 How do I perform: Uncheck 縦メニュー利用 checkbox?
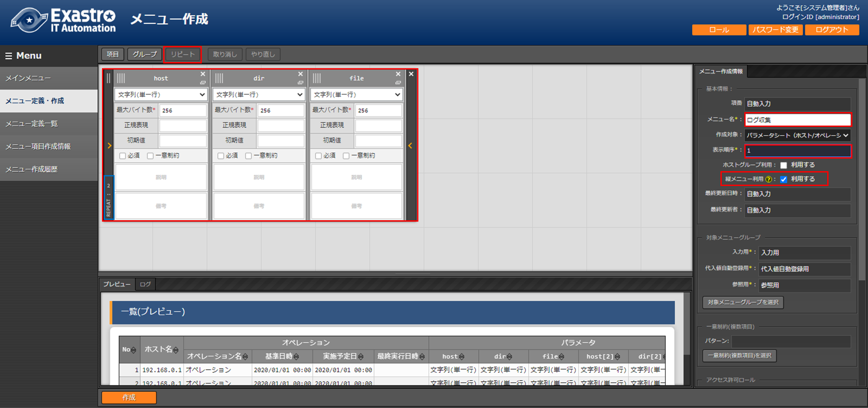[x=783, y=179]
